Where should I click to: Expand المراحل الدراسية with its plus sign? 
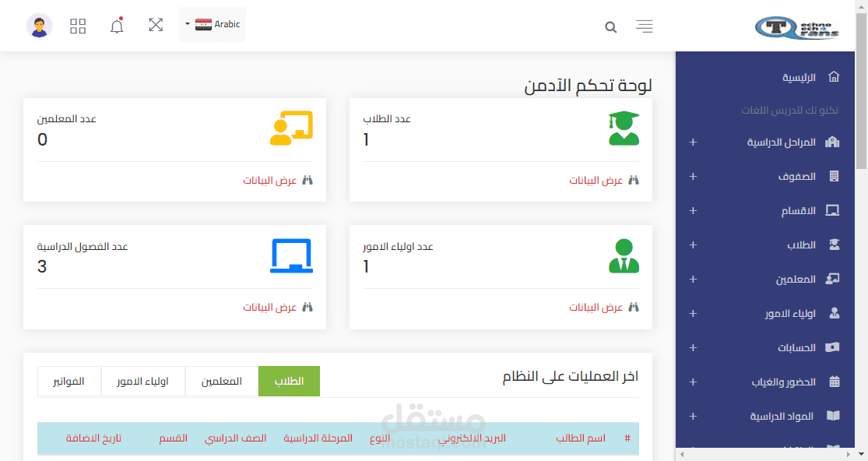coord(693,143)
